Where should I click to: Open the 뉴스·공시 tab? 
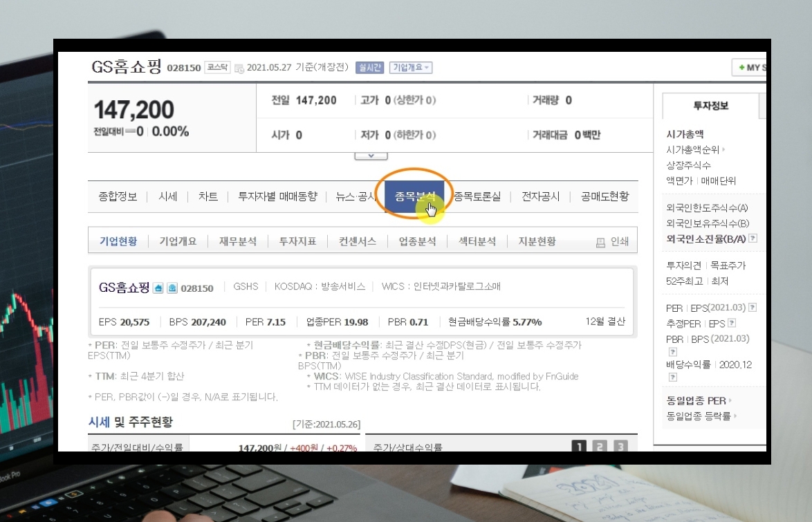[356, 196]
